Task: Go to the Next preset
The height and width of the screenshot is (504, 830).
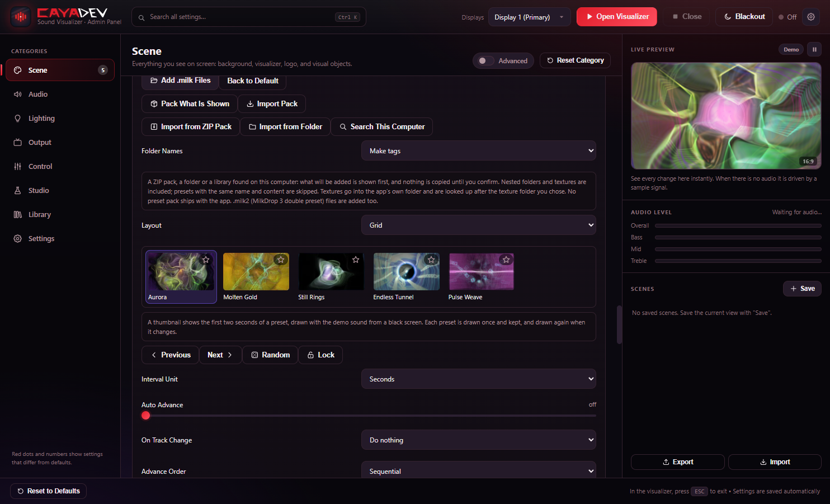Action: (x=220, y=355)
